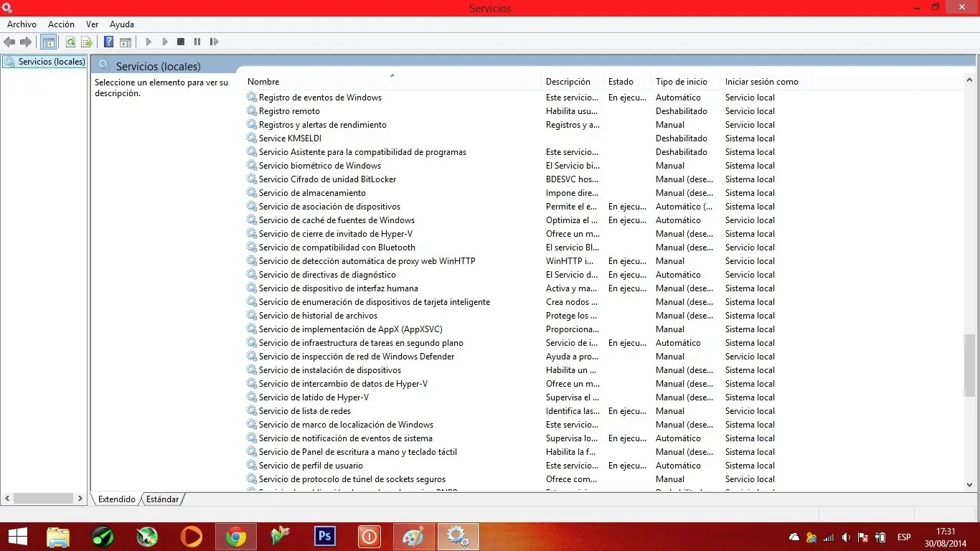Viewport: 980px width, 551px height.
Task: Open the Archivo menu
Action: tap(22, 24)
